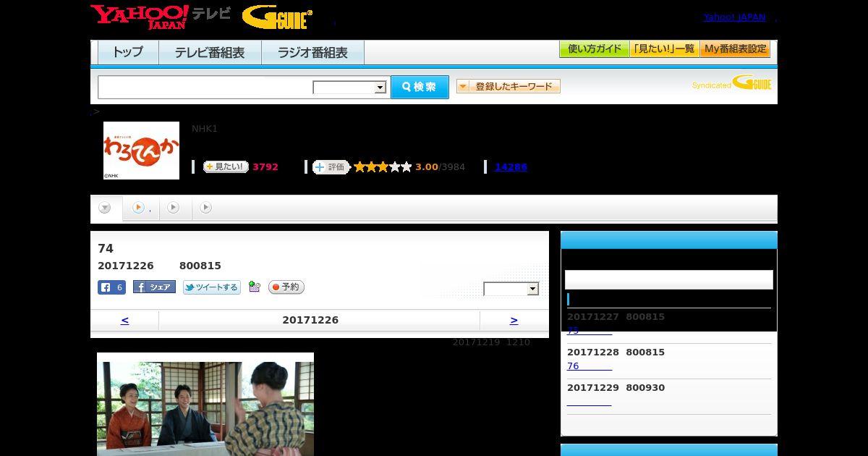The height and width of the screenshot is (456, 868).
Task: Select the orange play-arrow sub-tab
Action: (x=141, y=208)
